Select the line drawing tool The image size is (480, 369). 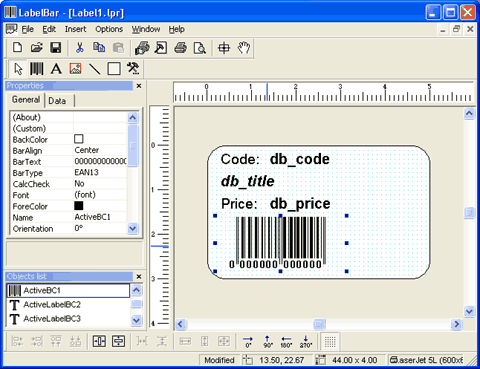95,69
